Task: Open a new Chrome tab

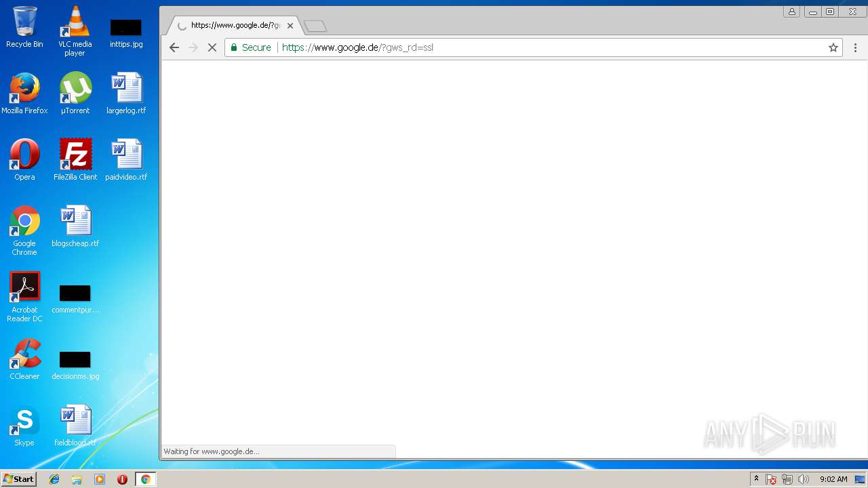Action: (315, 26)
